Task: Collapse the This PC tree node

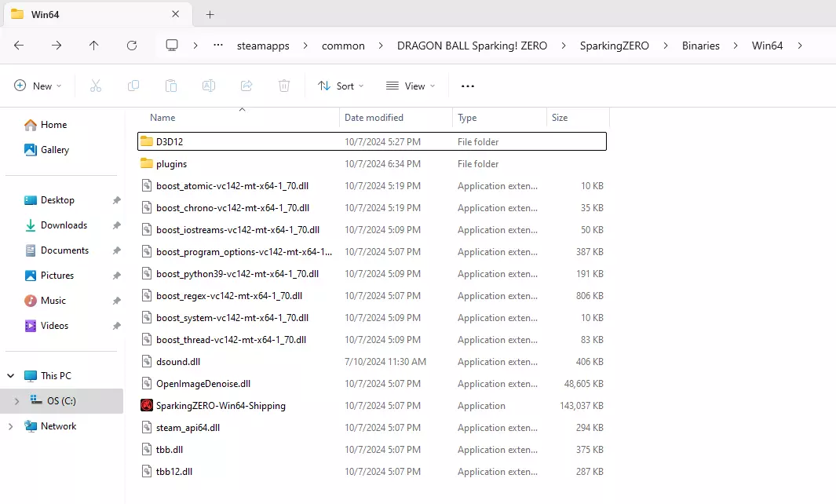Action: (x=11, y=376)
